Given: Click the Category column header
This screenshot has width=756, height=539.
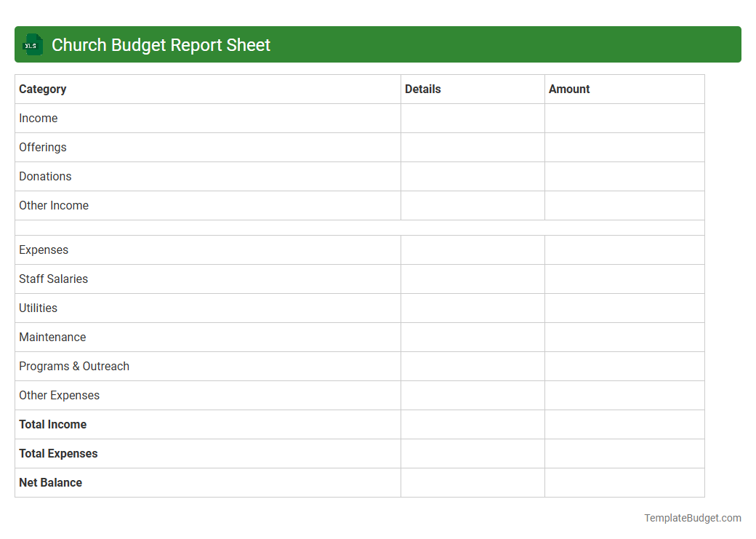Looking at the screenshot, I should [x=43, y=89].
